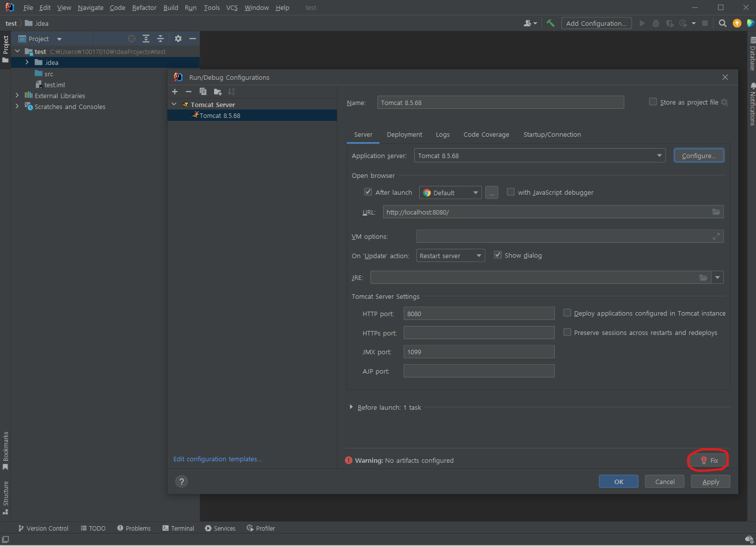Click Add Configuration... in toolbar
Screen dimensions: 756x547
point(596,23)
